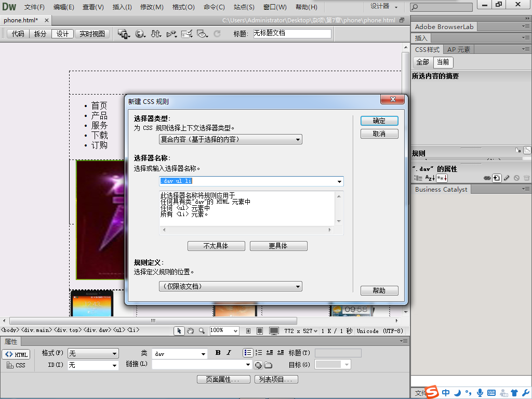
Task: Show category view in CSS properties
Action: click(418, 178)
